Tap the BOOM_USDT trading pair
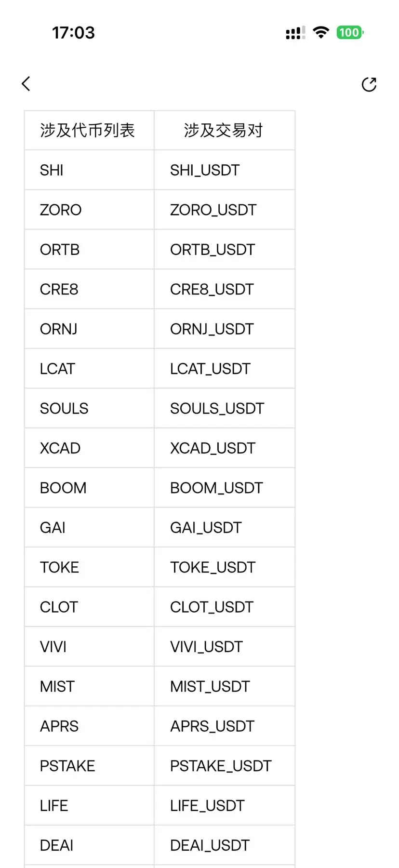Viewport: 399px width, 868px height. [x=225, y=488]
